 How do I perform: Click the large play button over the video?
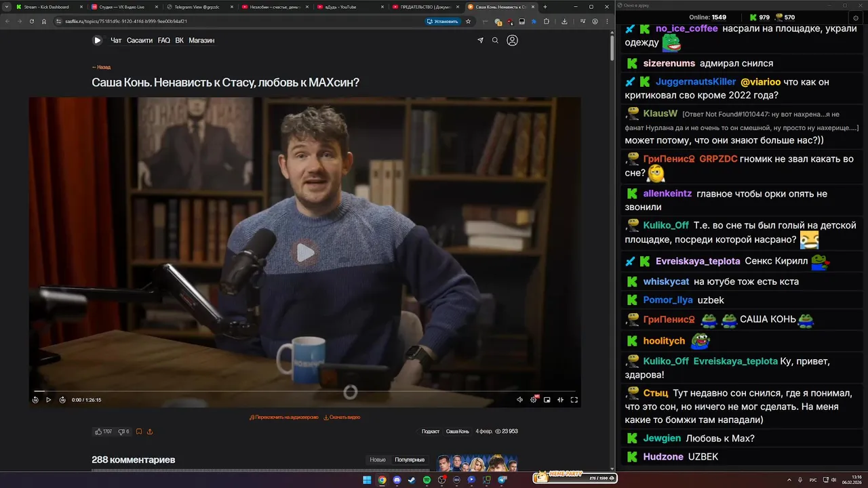(305, 252)
